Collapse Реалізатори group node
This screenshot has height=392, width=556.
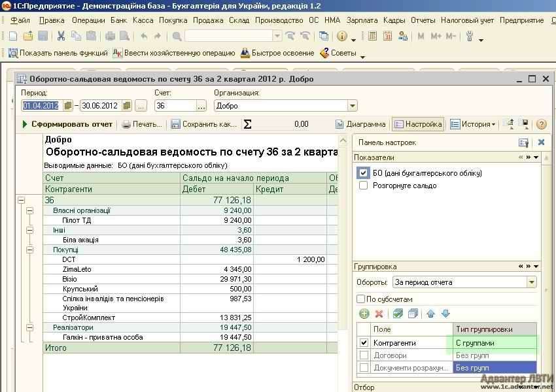[x=30, y=327]
